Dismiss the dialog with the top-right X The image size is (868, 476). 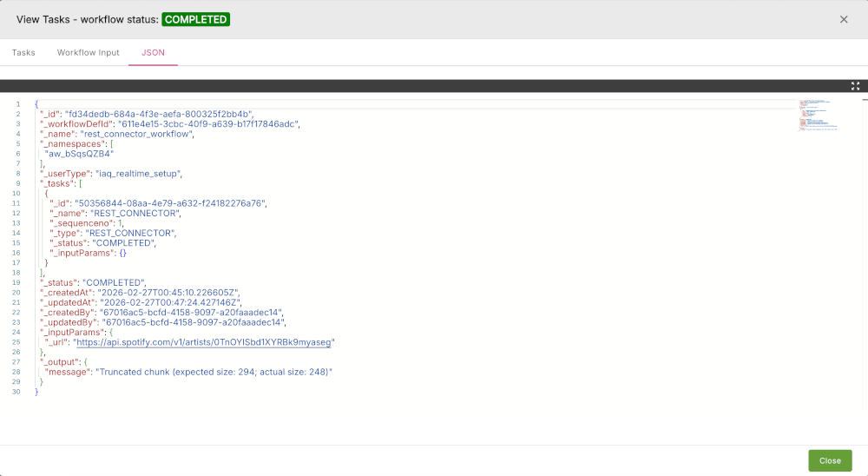pyautogui.click(x=844, y=19)
